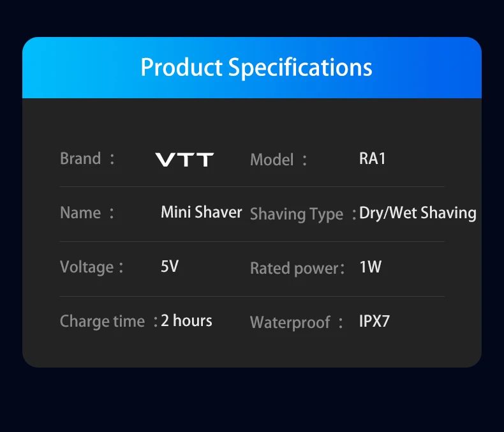This screenshot has height=432, width=504.
Task: Select the 1W power value
Action: coord(370,266)
